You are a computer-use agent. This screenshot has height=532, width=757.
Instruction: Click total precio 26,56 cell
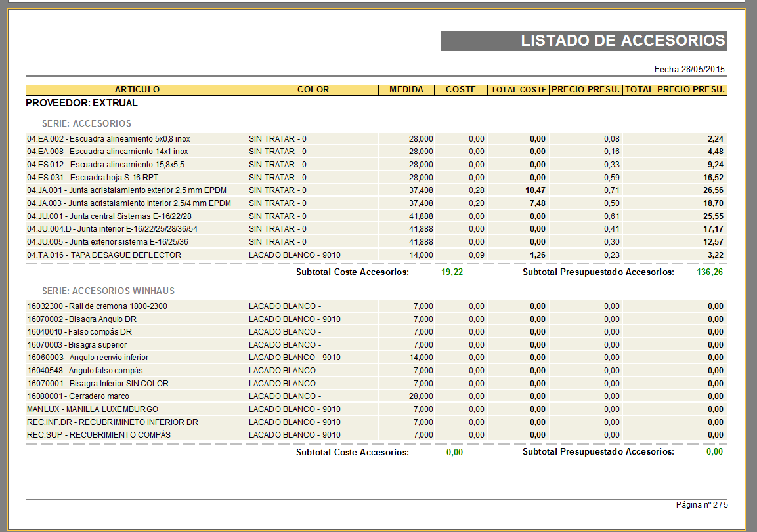[x=713, y=190]
